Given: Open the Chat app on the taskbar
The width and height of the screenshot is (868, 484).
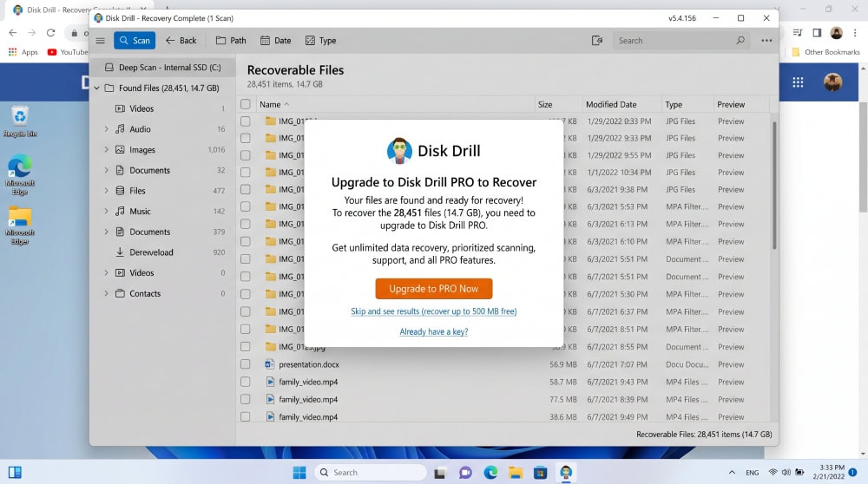Looking at the screenshot, I should point(465,473).
